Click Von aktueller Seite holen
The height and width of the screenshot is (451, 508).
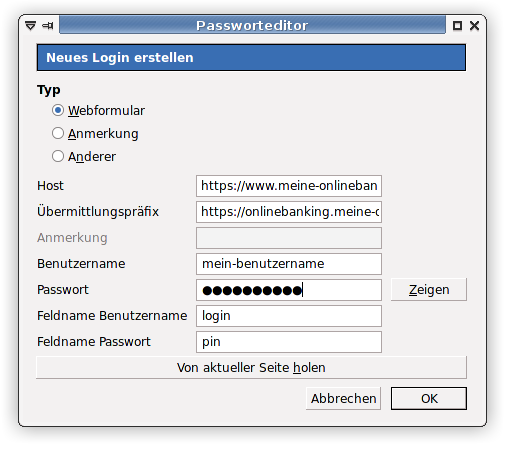(251, 367)
